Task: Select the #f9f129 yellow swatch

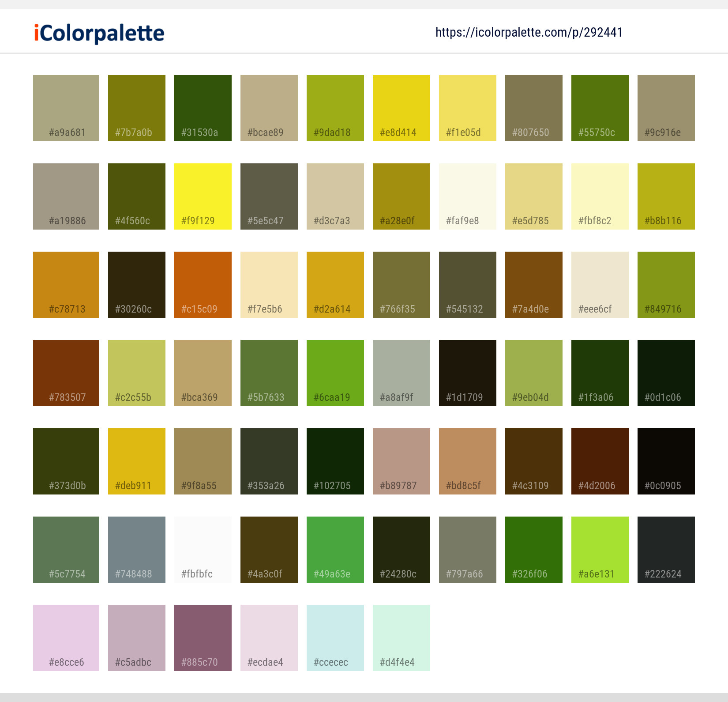Action: pyautogui.click(x=203, y=196)
